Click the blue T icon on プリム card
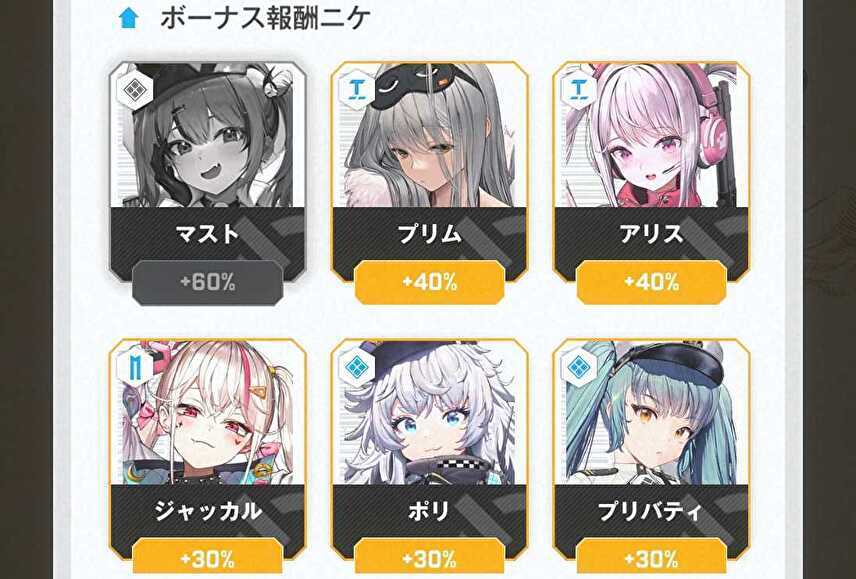The width and height of the screenshot is (856, 579). click(x=356, y=91)
